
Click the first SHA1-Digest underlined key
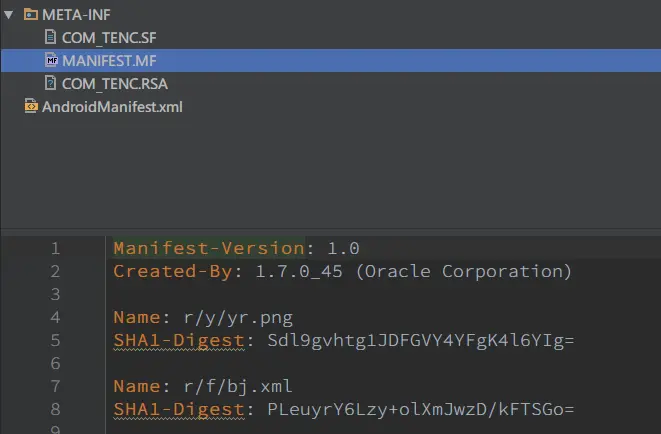coord(179,340)
